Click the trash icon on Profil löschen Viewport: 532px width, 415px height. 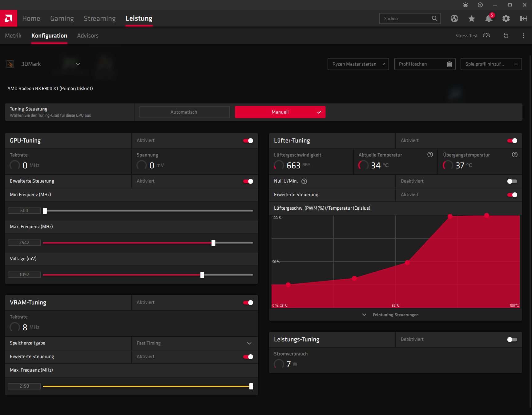click(x=449, y=64)
